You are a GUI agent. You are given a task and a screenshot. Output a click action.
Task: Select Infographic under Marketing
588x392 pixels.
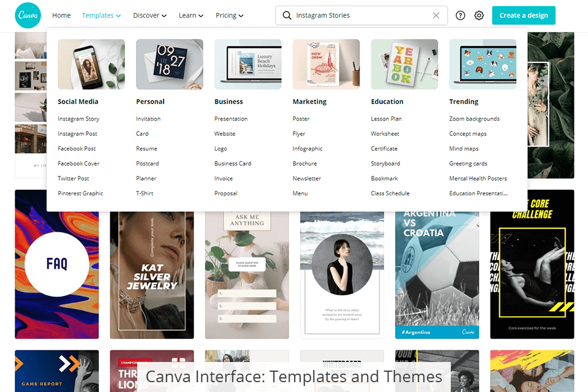coord(307,149)
